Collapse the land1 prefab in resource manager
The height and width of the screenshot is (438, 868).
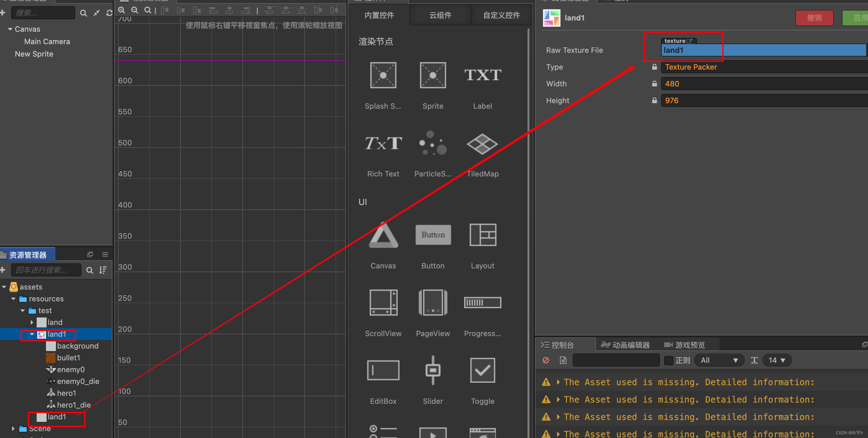32,334
